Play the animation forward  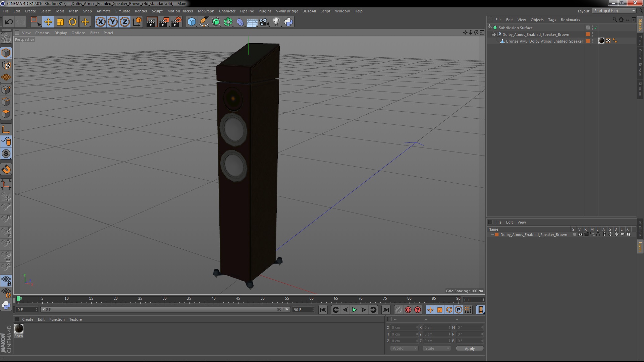point(354,310)
